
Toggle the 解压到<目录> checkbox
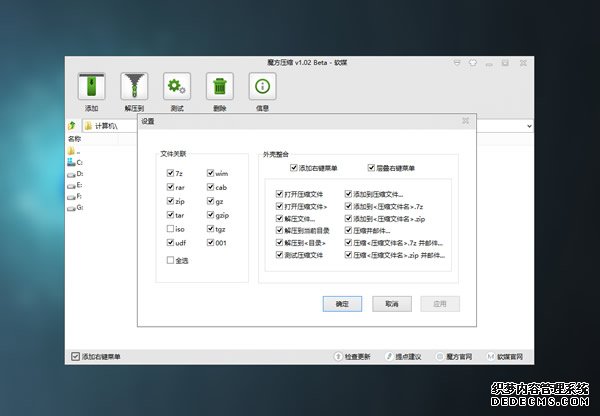pyautogui.click(x=279, y=243)
